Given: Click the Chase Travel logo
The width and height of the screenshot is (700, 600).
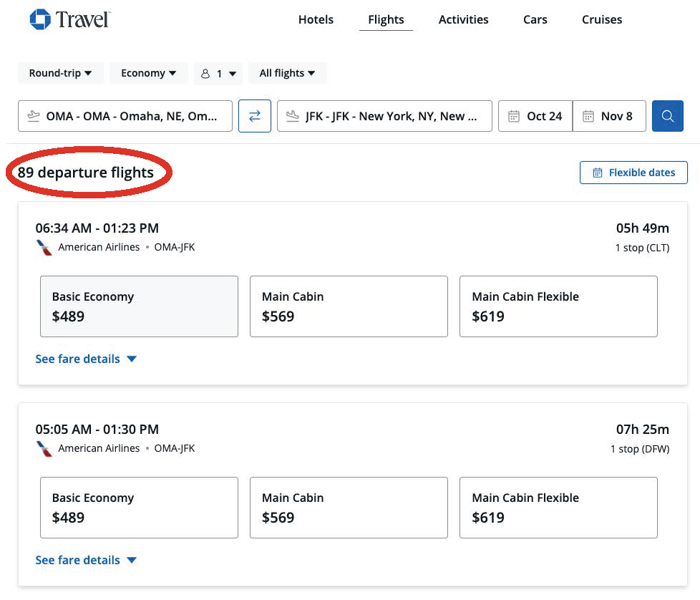Looking at the screenshot, I should click(x=70, y=19).
